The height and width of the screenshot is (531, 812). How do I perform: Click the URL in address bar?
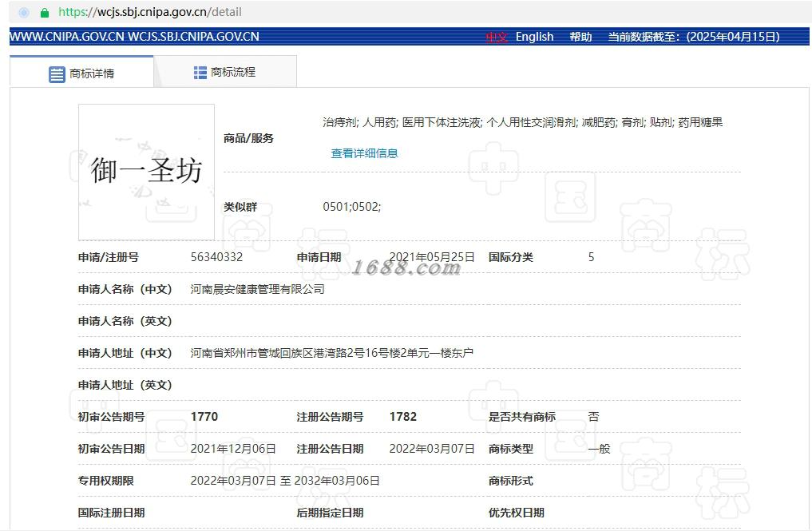click(150, 12)
